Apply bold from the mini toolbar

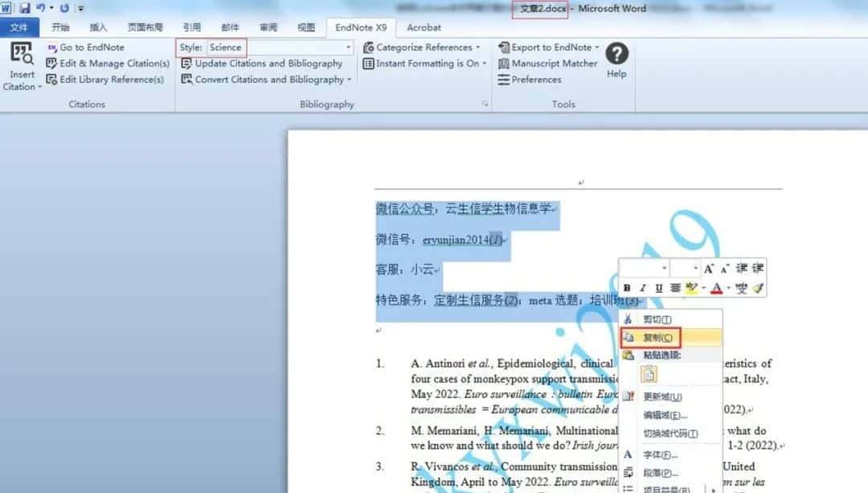627,288
